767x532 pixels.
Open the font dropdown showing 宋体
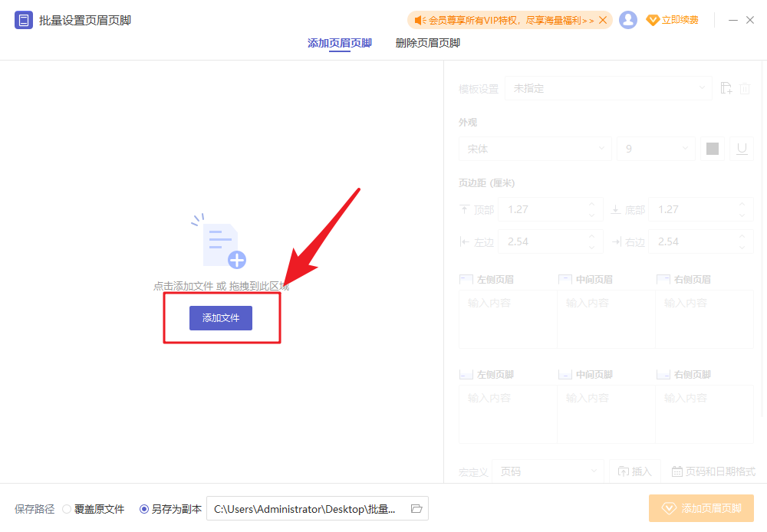pyautogui.click(x=535, y=148)
